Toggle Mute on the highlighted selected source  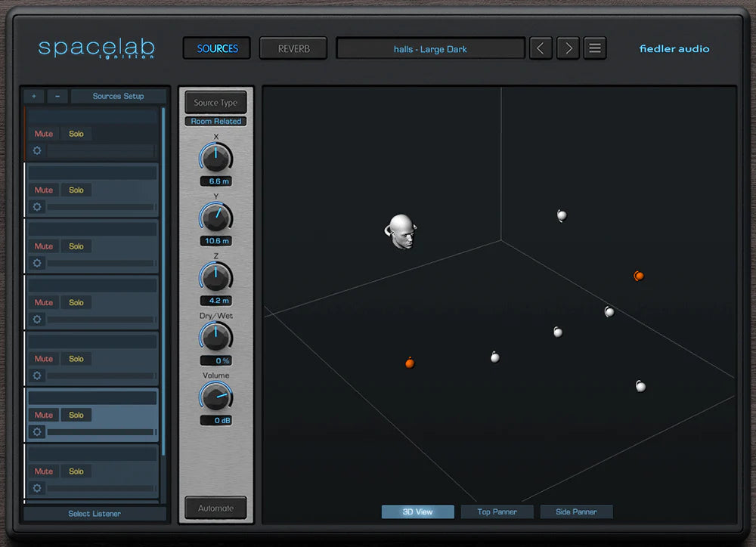coord(44,415)
